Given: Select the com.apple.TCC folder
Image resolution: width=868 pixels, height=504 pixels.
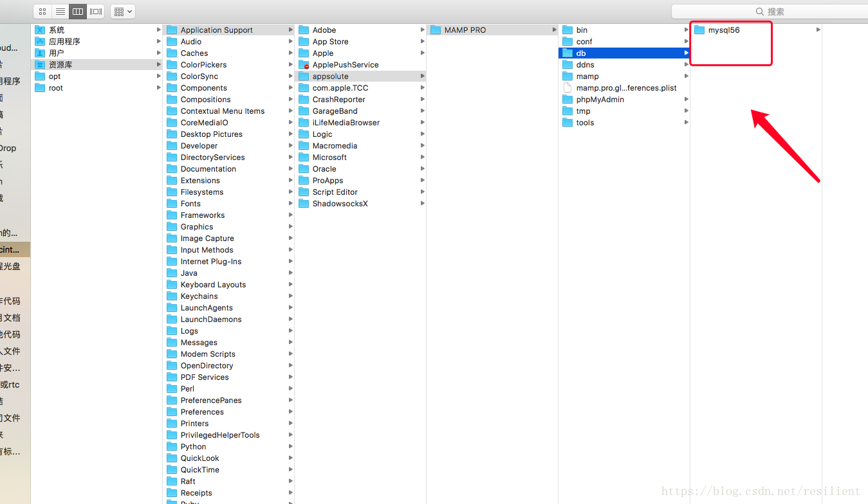Looking at the screenshot, I should coord(361,88).
